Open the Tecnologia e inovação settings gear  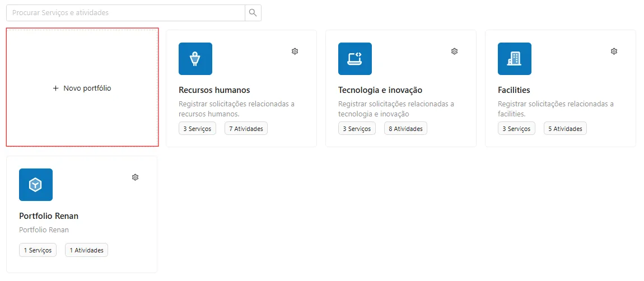click(x=454, y=51)
